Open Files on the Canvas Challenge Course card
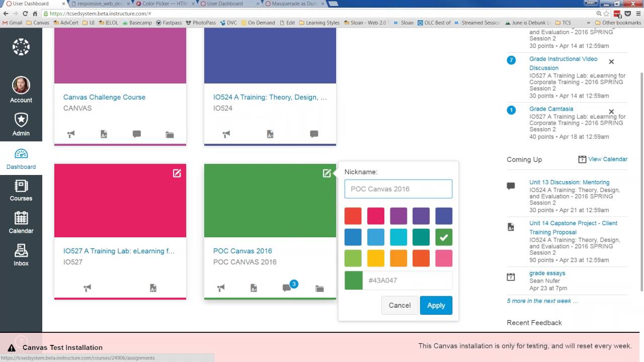Viewport: 644px width, 362px height. point(170,135)
